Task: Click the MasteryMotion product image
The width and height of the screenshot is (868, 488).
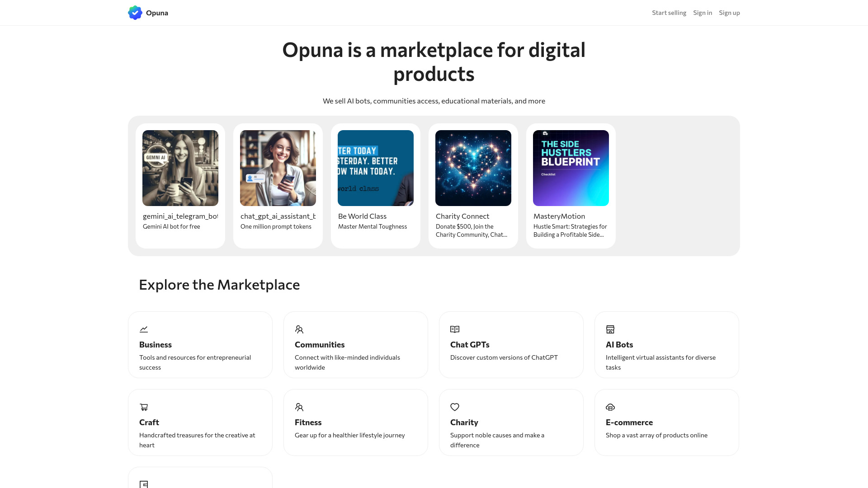Action: [571, 168]
